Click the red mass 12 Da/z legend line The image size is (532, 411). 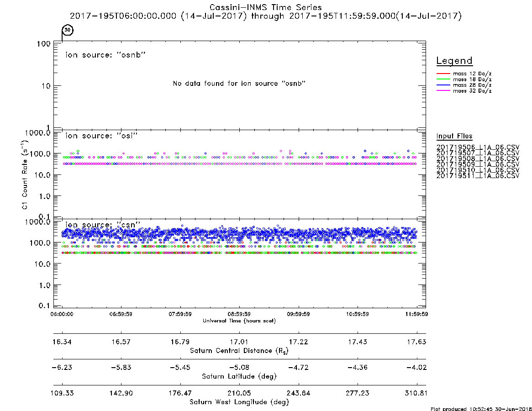click(x=443, y=74)
